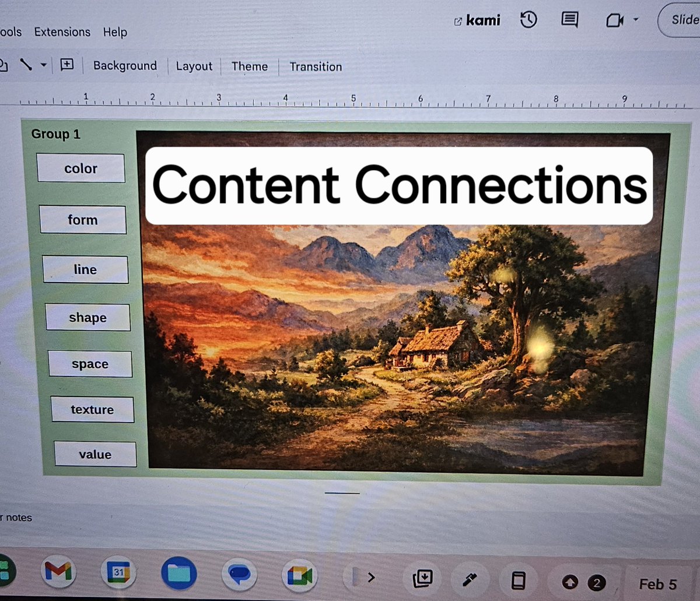
Task: Click the speaker notes area
Action: coord(350,518)
